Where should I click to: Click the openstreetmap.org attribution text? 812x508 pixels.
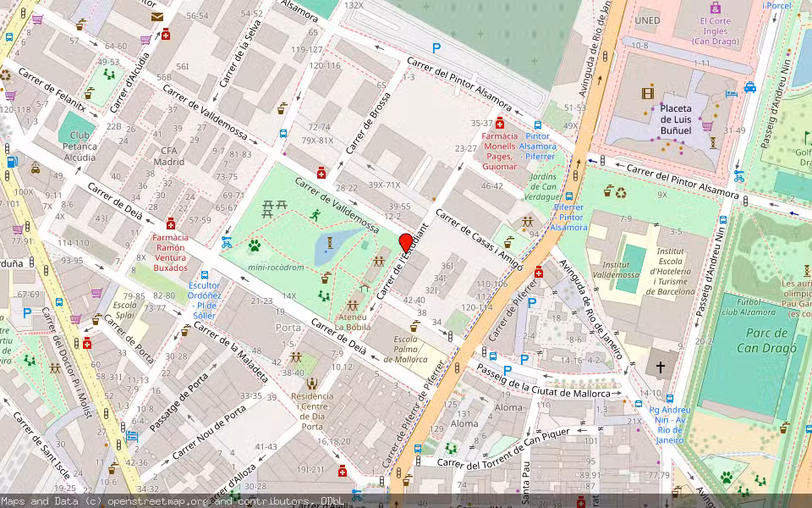(x=157, y=500)
